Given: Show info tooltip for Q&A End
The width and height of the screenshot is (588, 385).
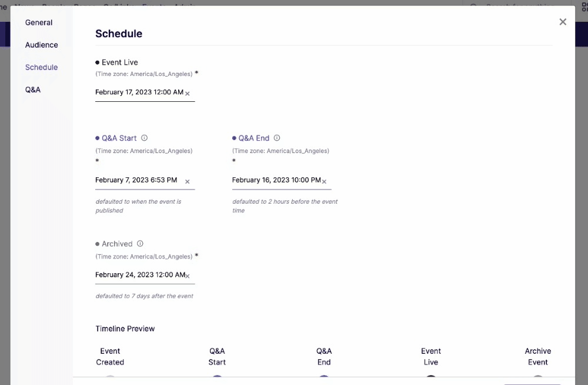Looking at the screenshot, I should coord(277,138).
